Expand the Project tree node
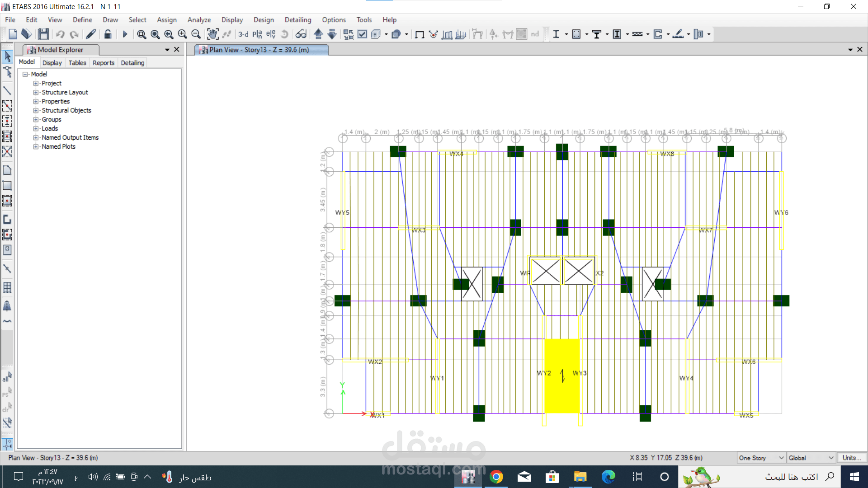The height and width of the screenshot is (488, 868). coord(36,83)
